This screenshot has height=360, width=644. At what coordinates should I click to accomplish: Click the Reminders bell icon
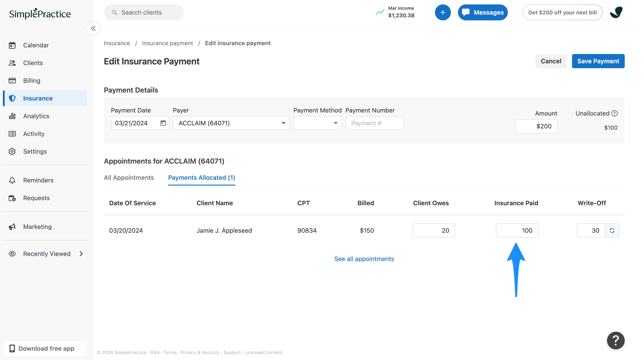(x=12, y=180)
